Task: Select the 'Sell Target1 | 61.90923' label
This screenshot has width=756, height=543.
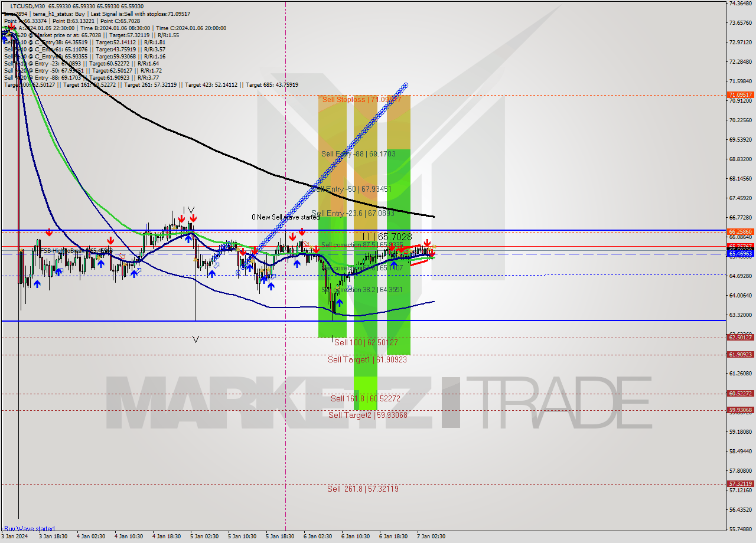Action: click(x=367, y=359)
